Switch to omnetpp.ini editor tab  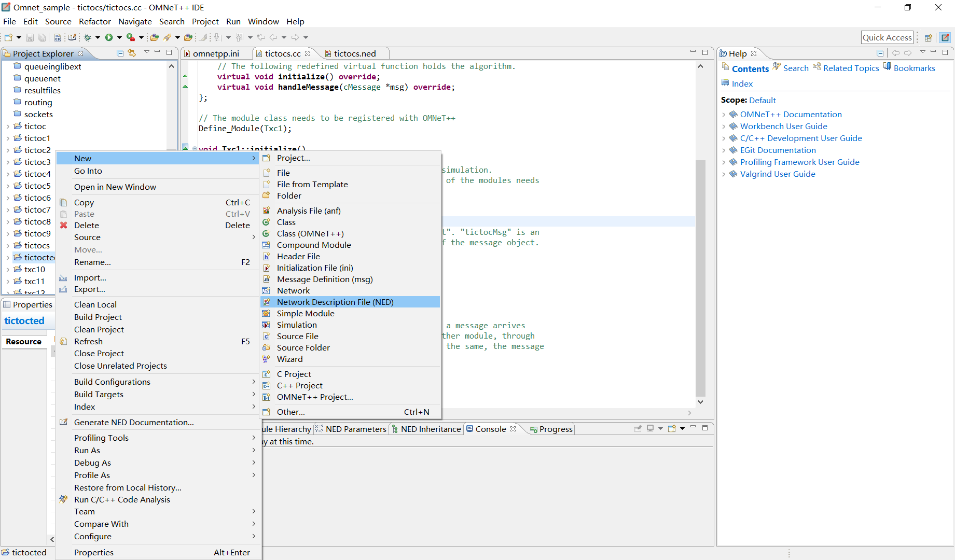pos(216,53)
